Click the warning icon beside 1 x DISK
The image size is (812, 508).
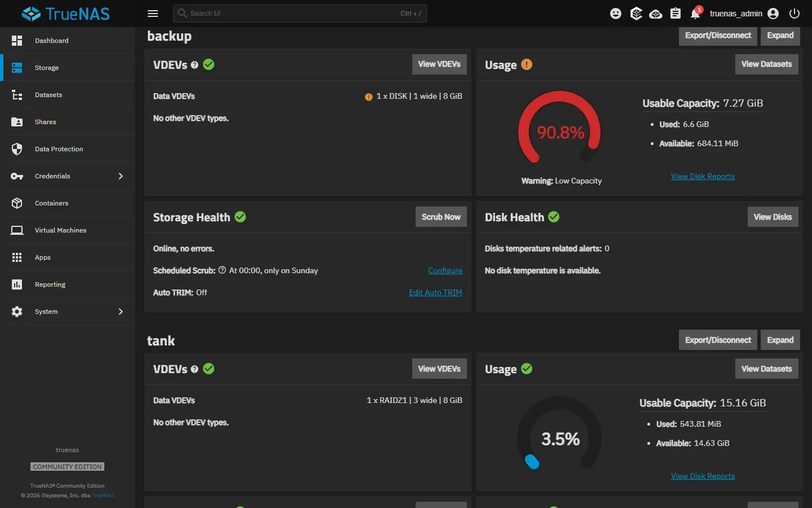(369, 97)
